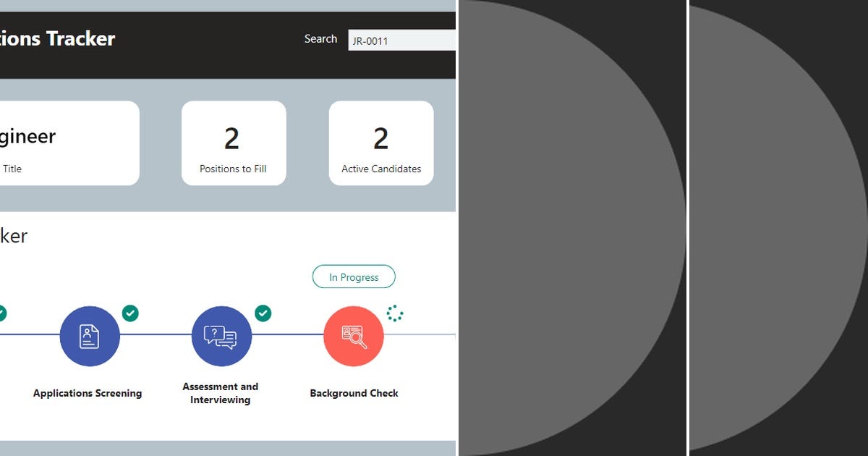
Task: Click the spinner icon next to Background Check
Action: tap(393, 313)
